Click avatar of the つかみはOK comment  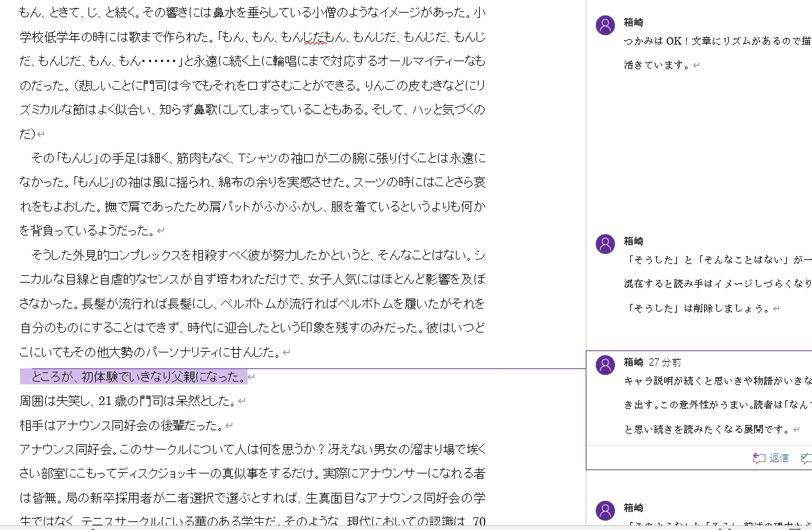605,25
